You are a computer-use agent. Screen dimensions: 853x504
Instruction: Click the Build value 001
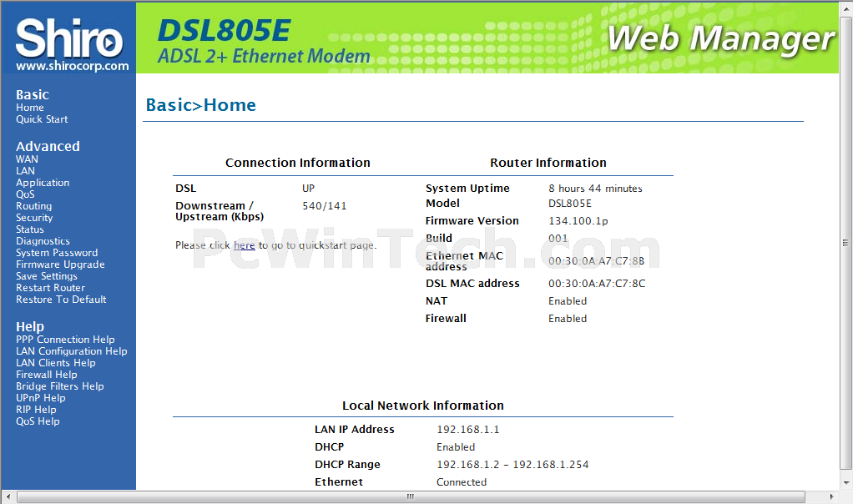558,238
